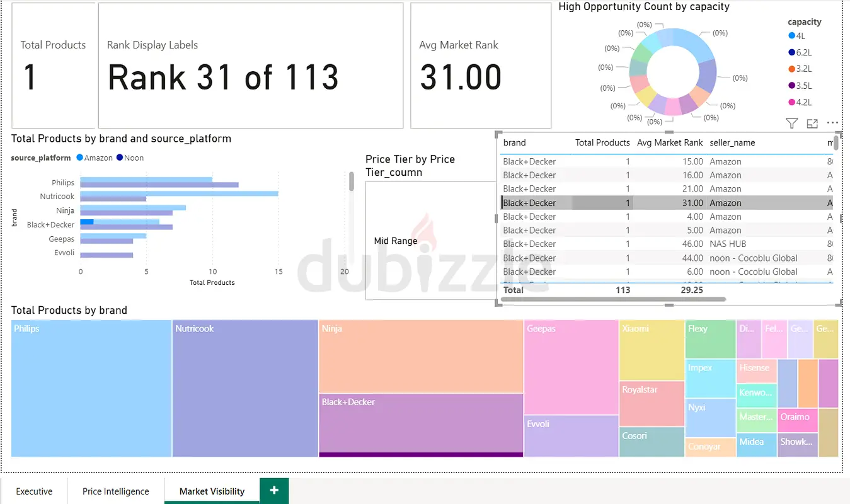
Task: Sort table by seller_name column header
Action: (732, 142)
